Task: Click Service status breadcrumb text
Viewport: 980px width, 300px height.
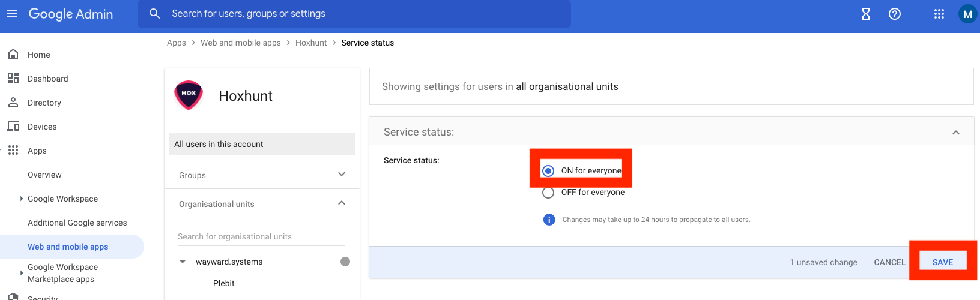Action: (x=367, y=43)
